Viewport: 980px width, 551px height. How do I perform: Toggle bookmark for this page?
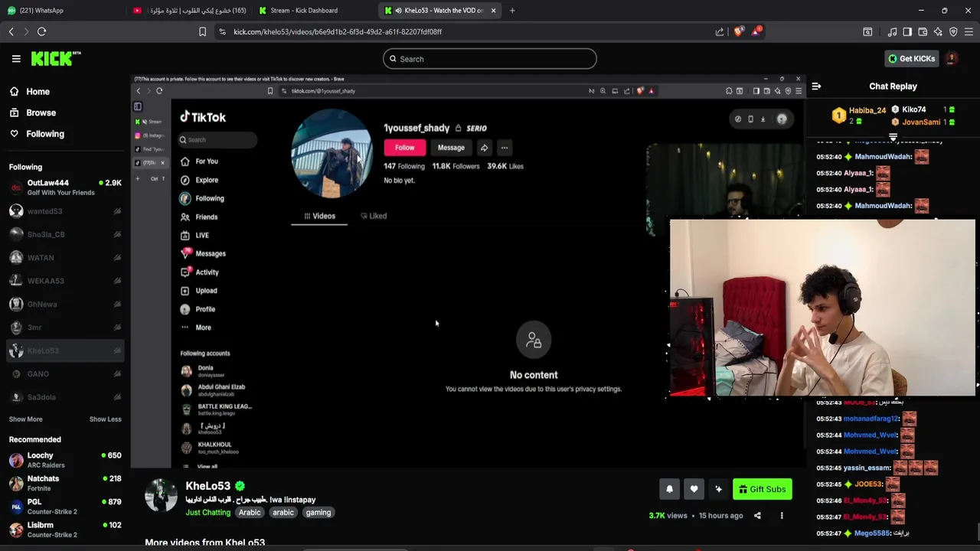pos(202,31)
